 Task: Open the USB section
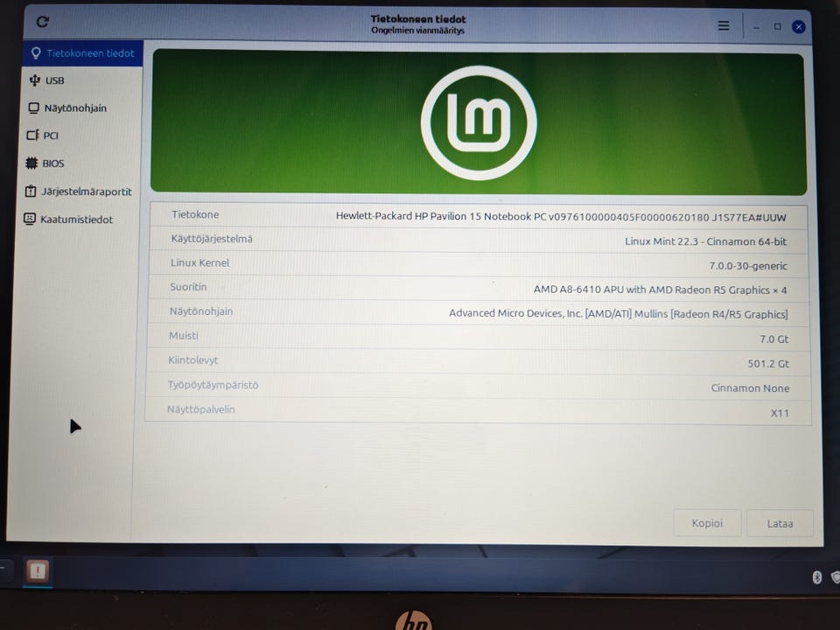tap(81, 80)
